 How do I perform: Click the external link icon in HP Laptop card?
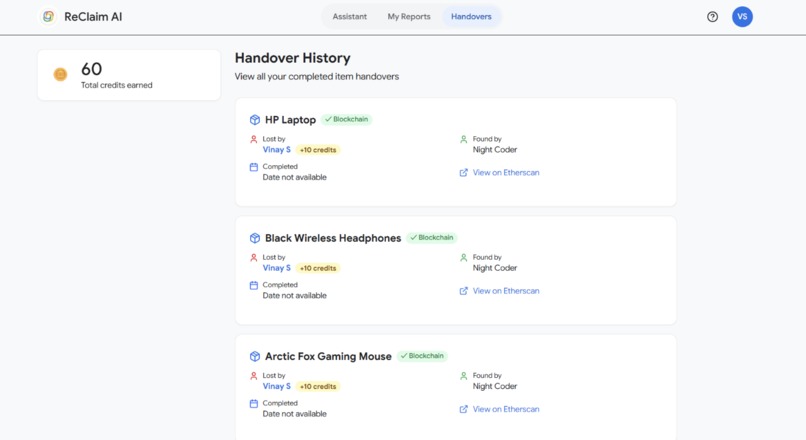(464, 173)
